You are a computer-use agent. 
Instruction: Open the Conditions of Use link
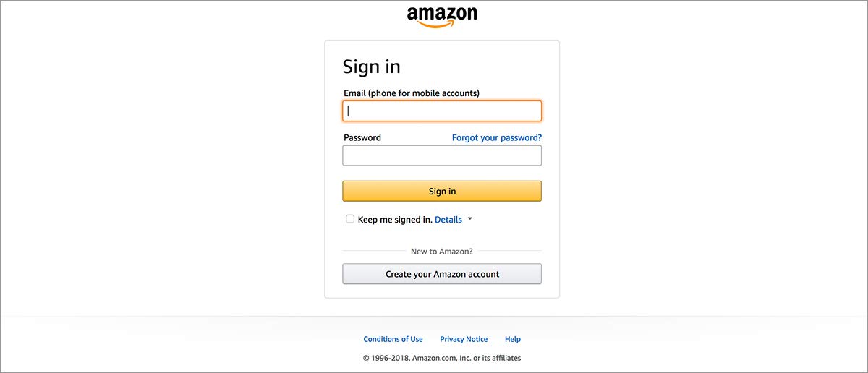click(x=393, y=339)
